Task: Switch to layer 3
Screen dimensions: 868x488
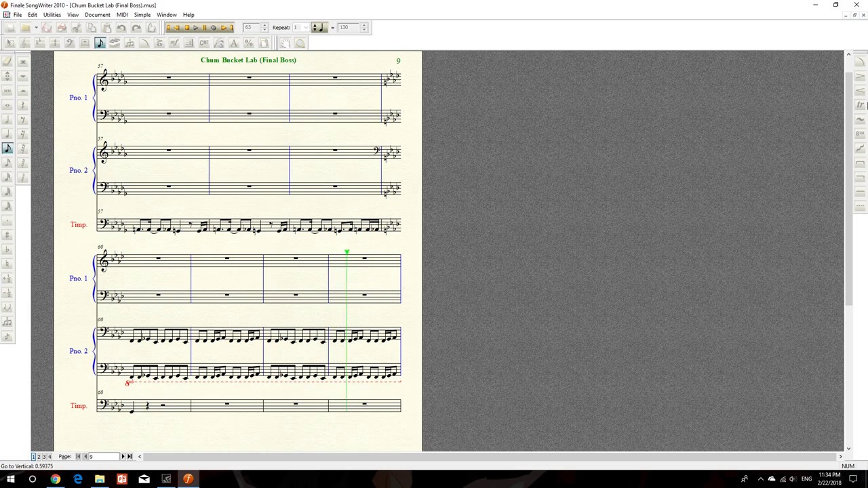Action: coord(44,457)
